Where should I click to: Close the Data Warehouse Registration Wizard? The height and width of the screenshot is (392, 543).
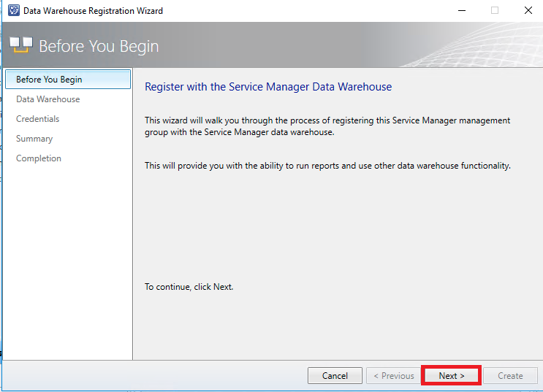click(x=528, y=11)
